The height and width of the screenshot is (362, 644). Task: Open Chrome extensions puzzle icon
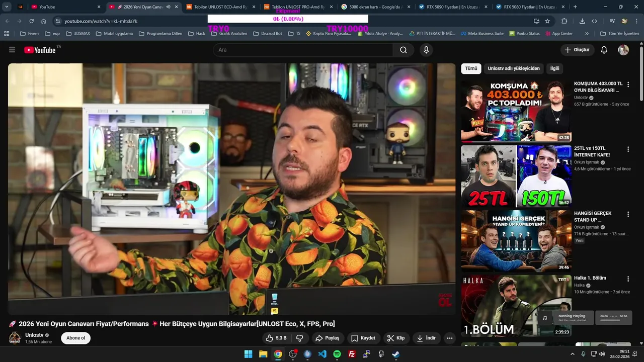click(x=564, y=21)
